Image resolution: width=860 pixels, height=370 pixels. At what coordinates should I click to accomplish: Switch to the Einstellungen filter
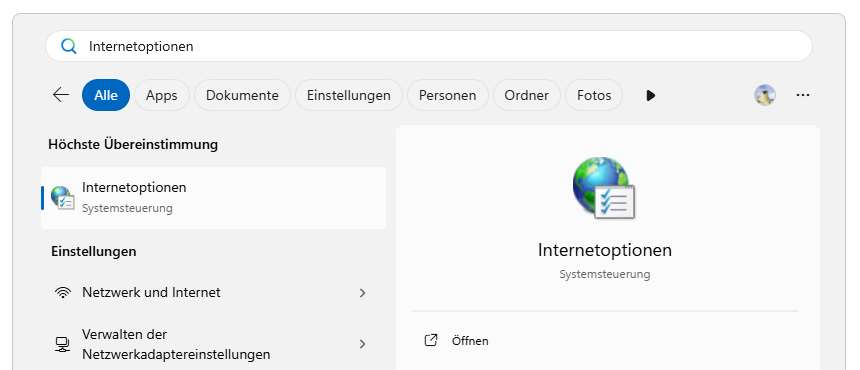tap(349, 95)
